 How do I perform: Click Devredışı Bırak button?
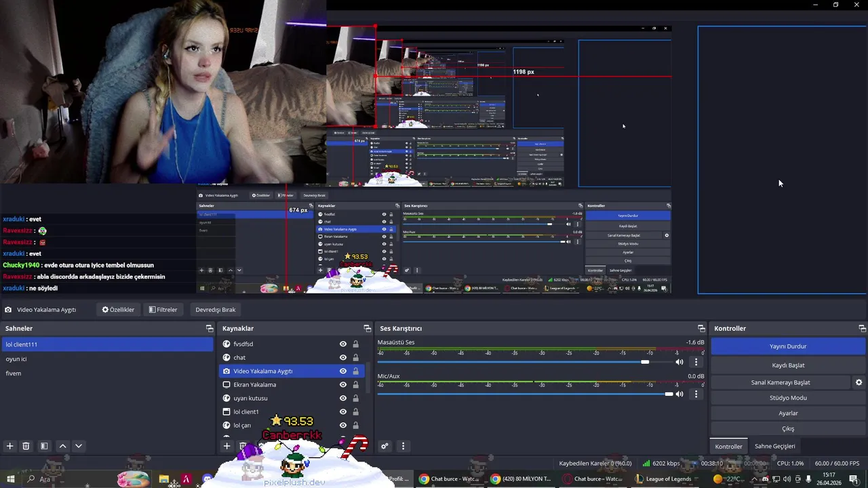(x=216, y=310)
